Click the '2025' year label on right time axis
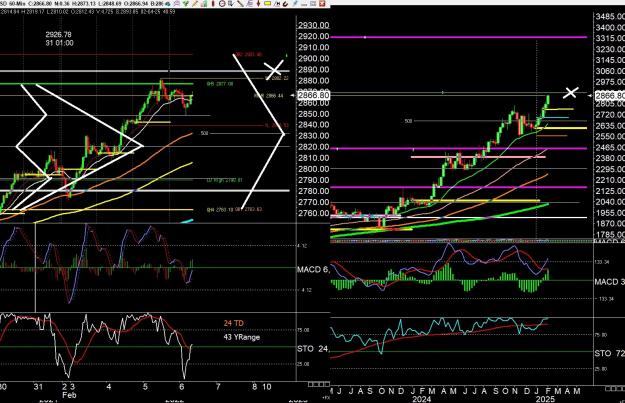 545,399
